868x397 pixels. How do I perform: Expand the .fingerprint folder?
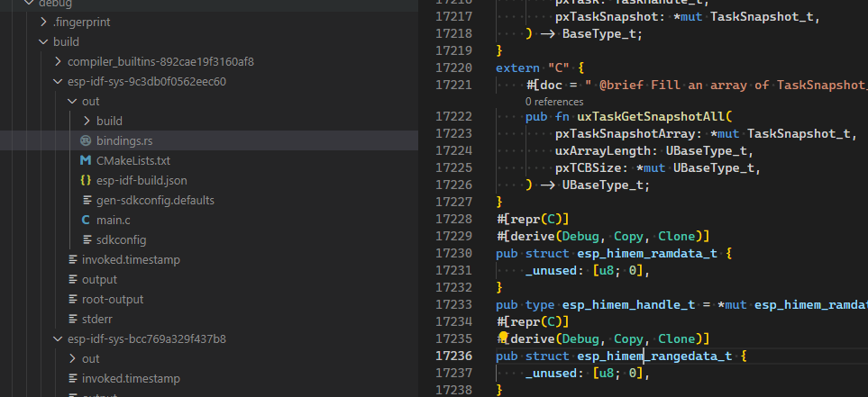(44, 23)
